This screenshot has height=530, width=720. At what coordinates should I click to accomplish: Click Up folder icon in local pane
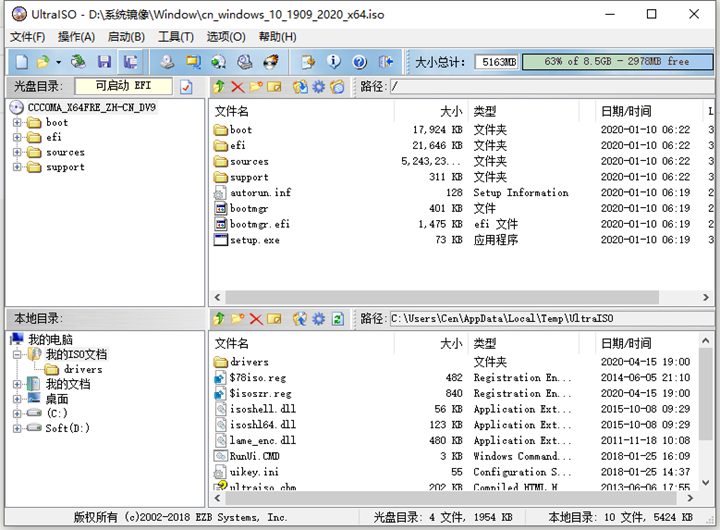click(219, 319)
